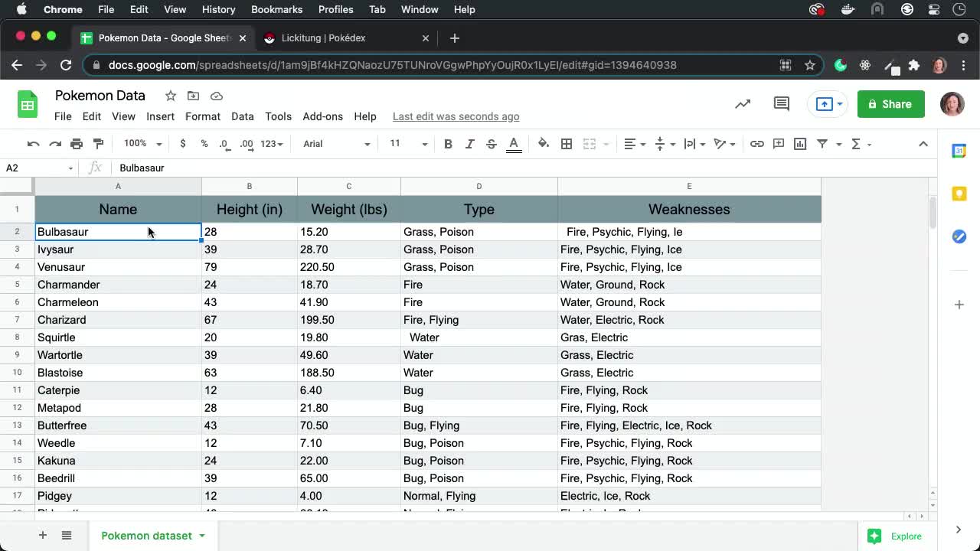Open the borders tool
Viewport: 980px width, 551px height.
[567, 144]
